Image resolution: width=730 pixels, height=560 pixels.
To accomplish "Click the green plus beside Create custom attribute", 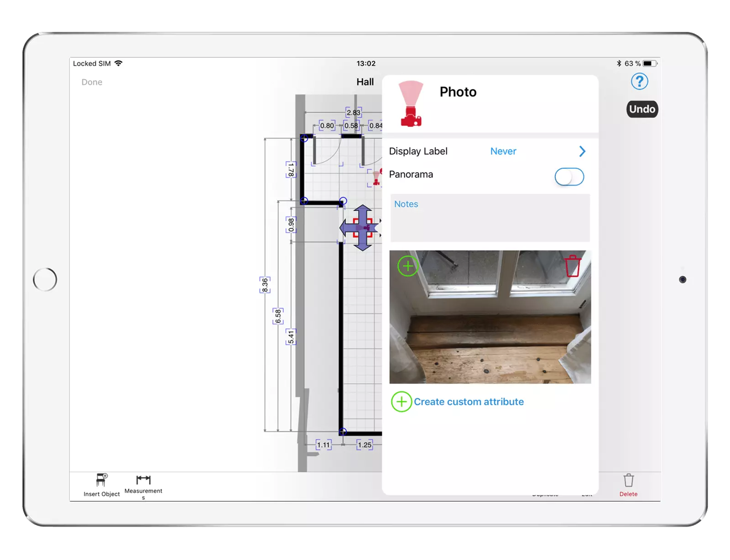I will 401,402.
